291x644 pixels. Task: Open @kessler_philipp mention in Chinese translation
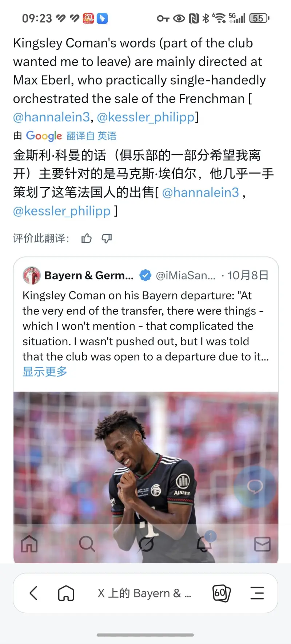click(62, 211)
